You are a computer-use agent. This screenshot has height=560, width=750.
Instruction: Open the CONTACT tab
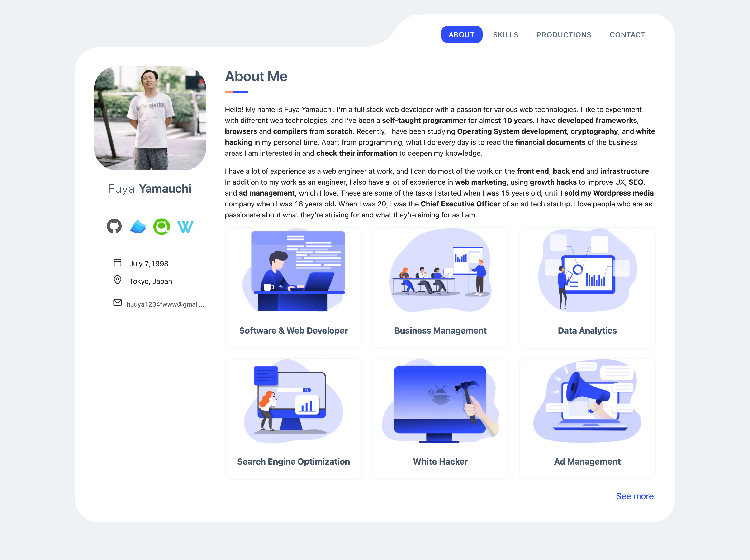click(627, 35)
